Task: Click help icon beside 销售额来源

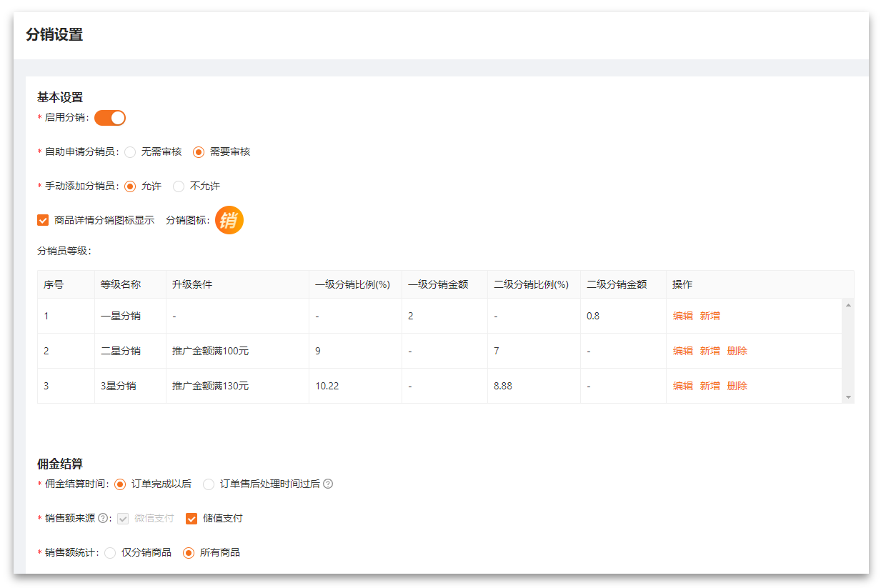Action: (x=102, y=518)
